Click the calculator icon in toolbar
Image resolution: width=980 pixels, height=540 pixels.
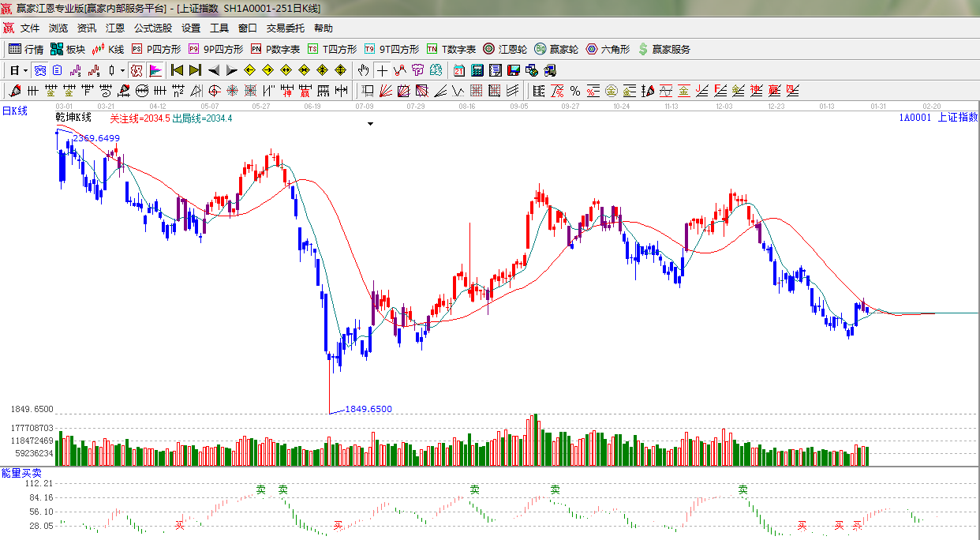click(476, 70)
